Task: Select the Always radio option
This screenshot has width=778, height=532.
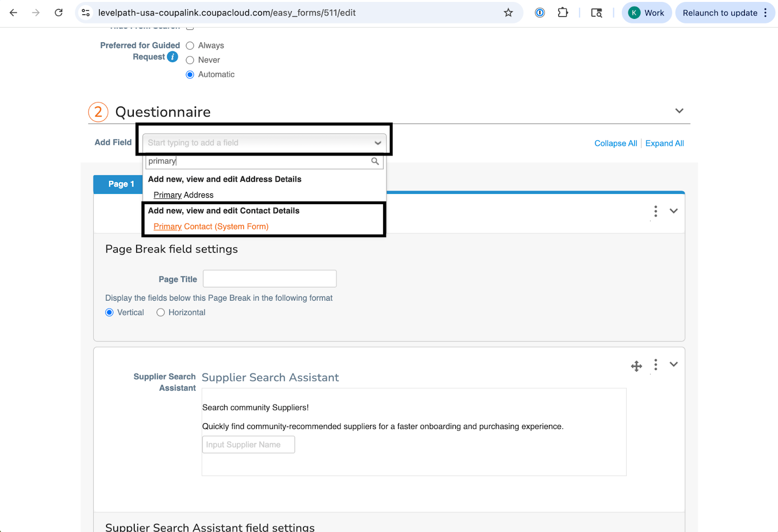Action: point(190,46)
